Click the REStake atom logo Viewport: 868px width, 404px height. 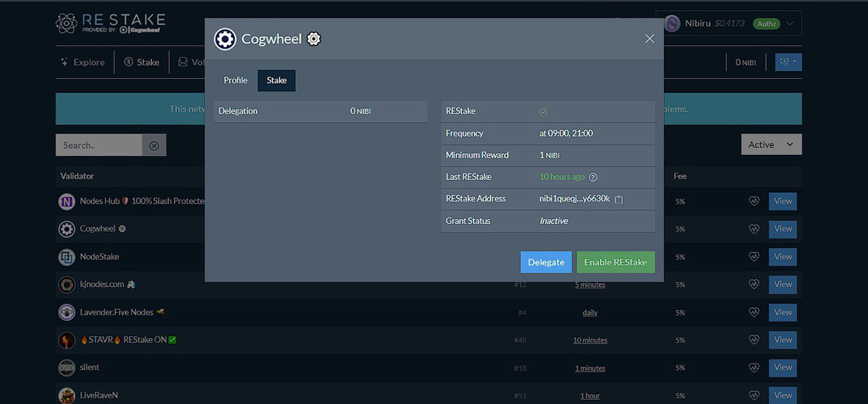point(67,23)
